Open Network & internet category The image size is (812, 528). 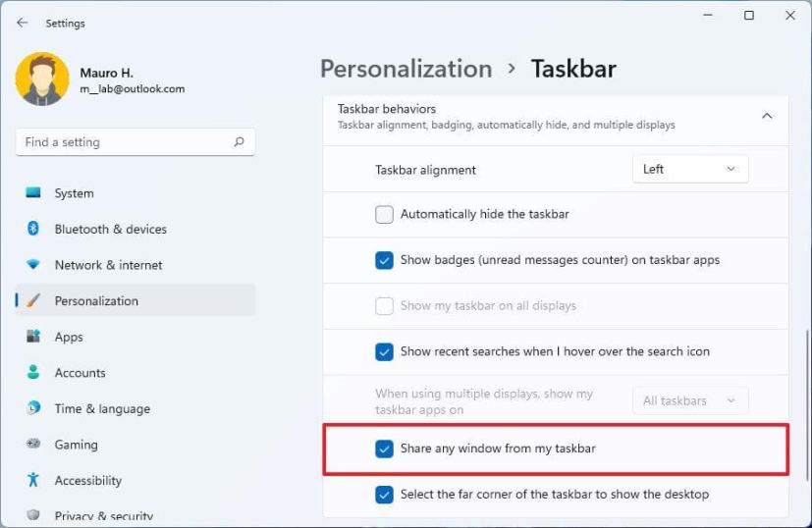(x=135, y=265)
